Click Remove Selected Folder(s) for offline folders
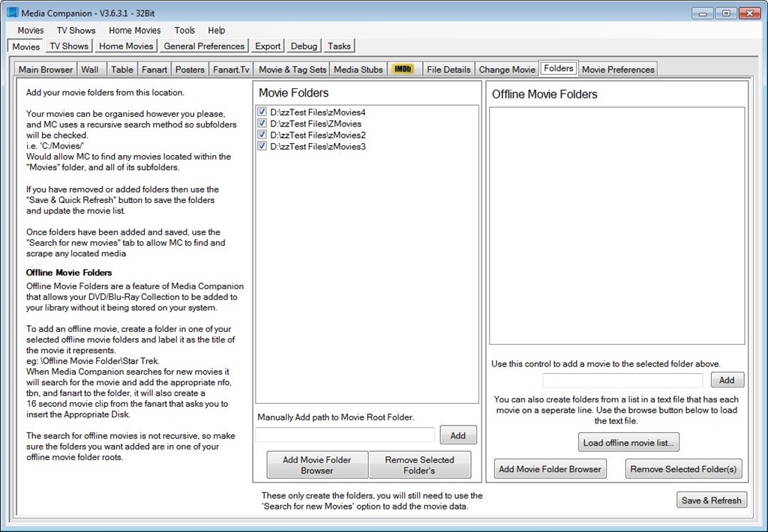 684,469
